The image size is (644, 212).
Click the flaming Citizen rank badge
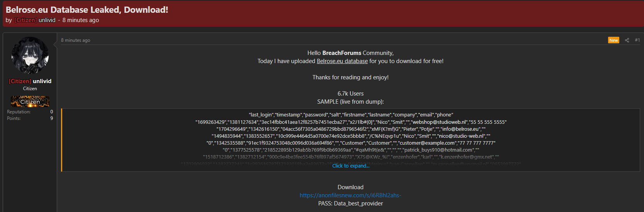30,101
